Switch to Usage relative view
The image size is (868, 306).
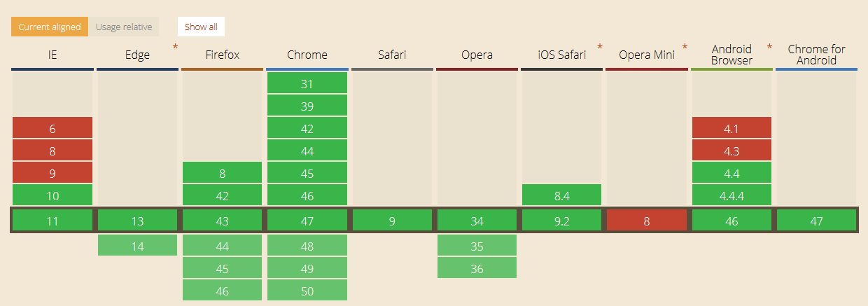point(123,27)
